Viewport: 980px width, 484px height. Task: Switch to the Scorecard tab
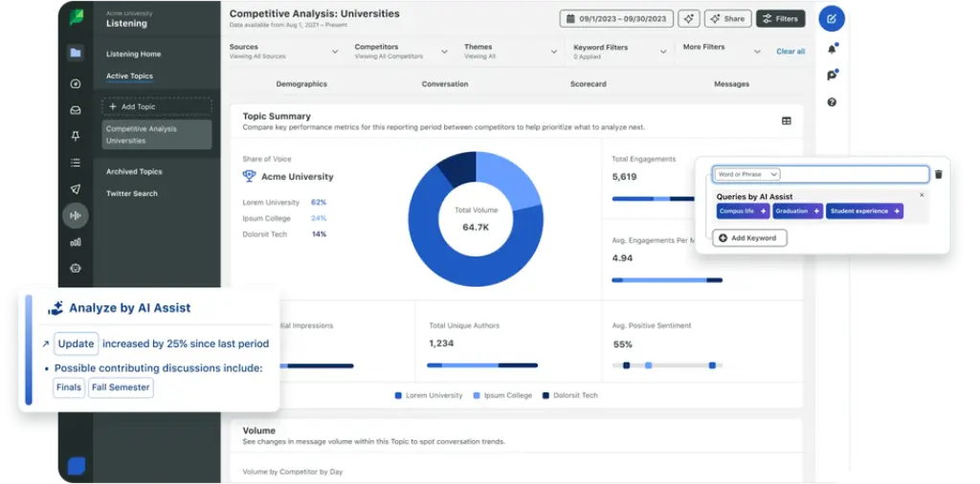pyautogui.click(x=589, y=83)
